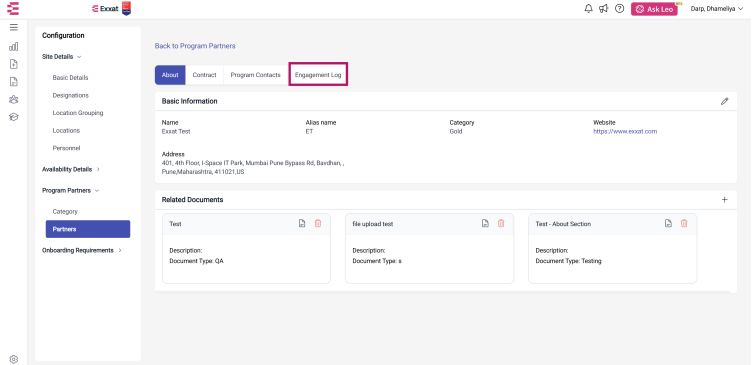Delete the 'Test' document card
752x365 pixels.
(317, 224)
